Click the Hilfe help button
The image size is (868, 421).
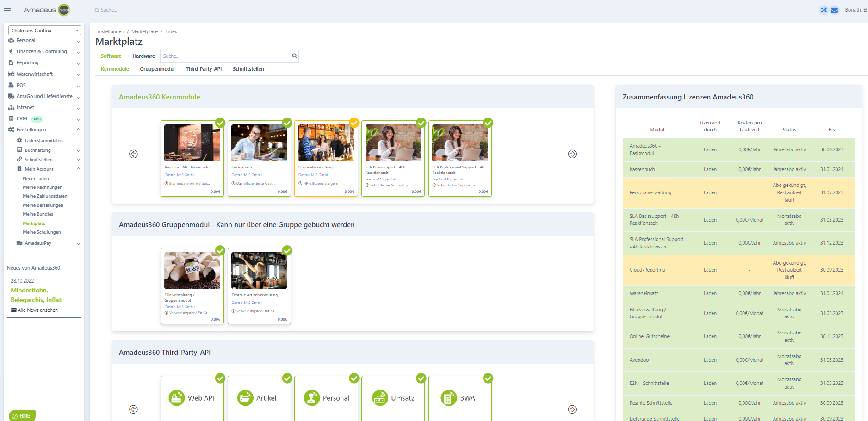coord(22,416)
